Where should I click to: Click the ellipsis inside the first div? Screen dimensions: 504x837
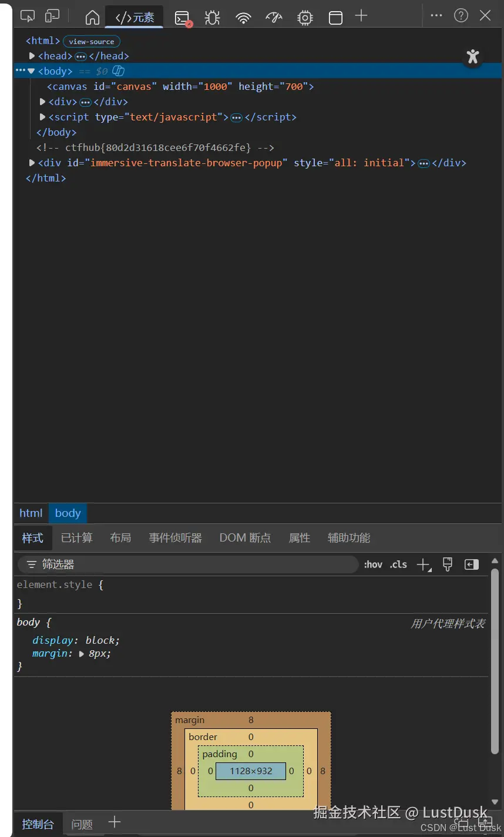coord(85,102)
